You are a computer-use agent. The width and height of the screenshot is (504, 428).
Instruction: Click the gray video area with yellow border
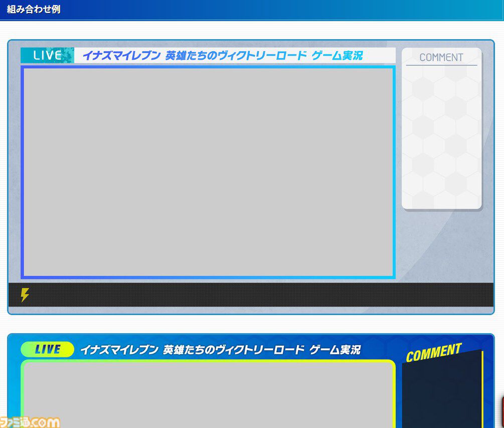tap(208, 396)
